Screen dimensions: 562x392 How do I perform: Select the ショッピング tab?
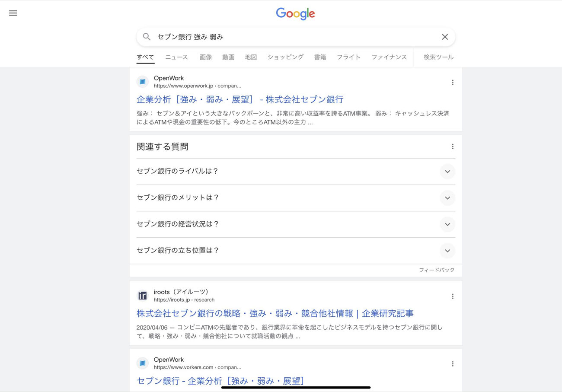[285, 57]
